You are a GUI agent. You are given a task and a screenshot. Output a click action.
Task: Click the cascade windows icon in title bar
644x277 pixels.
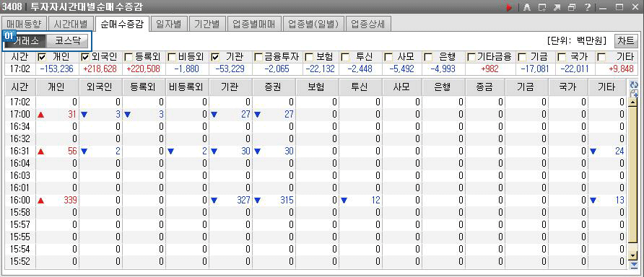coord(572,7)
